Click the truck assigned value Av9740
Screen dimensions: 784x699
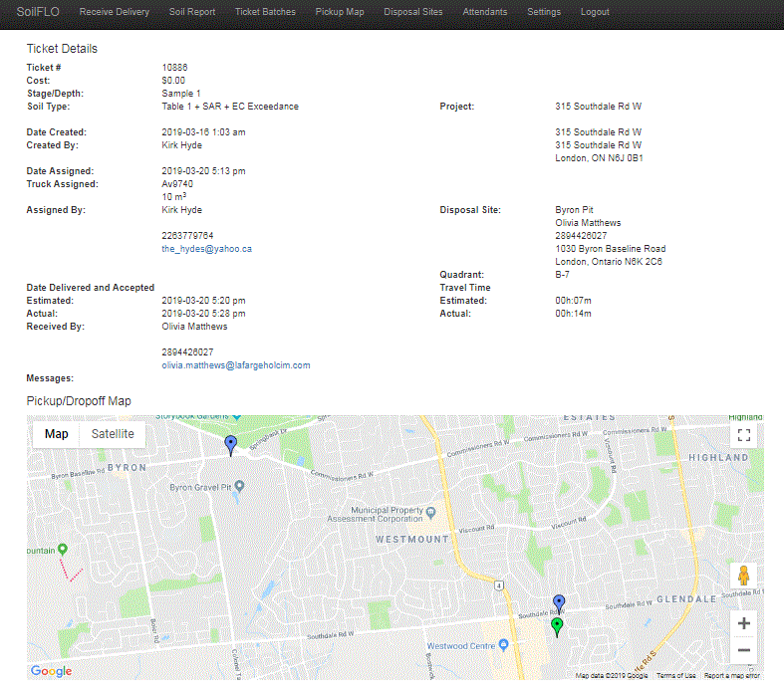[177, 184]
